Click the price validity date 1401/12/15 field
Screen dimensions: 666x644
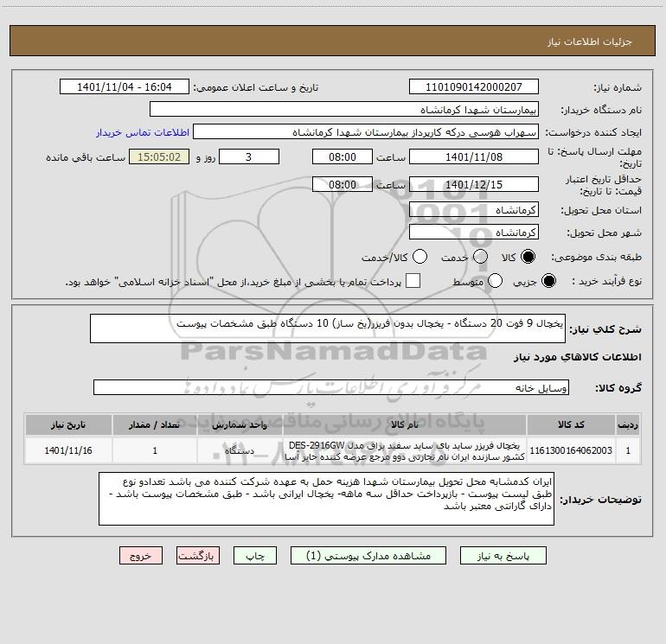click(474, 184)
